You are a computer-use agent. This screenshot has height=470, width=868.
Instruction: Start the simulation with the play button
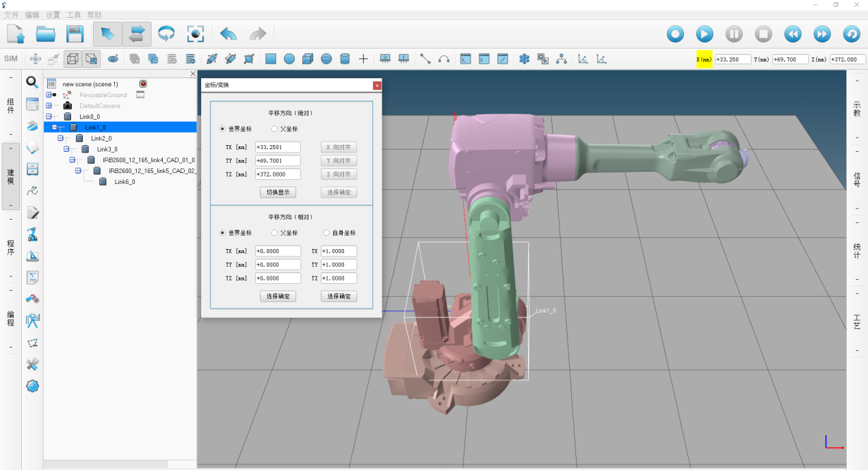(705, 34)
